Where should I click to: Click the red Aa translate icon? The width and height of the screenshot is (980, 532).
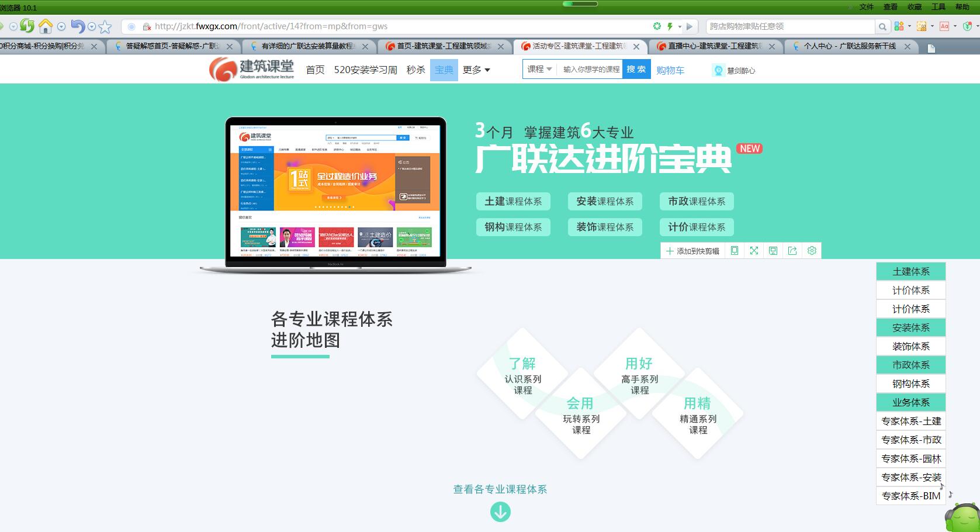(x=944, y=26)
